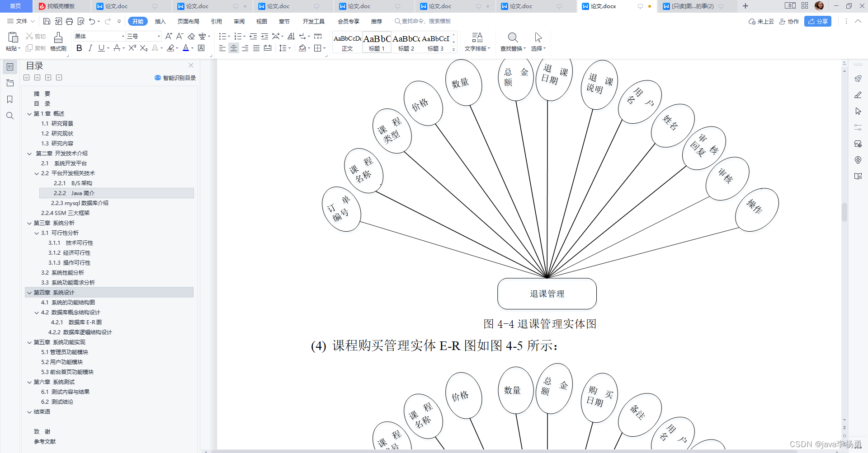Click the pen edit icon in right sidebar
Screen dimensions: 868x453
pyautogui.click(x=858, y=95)
